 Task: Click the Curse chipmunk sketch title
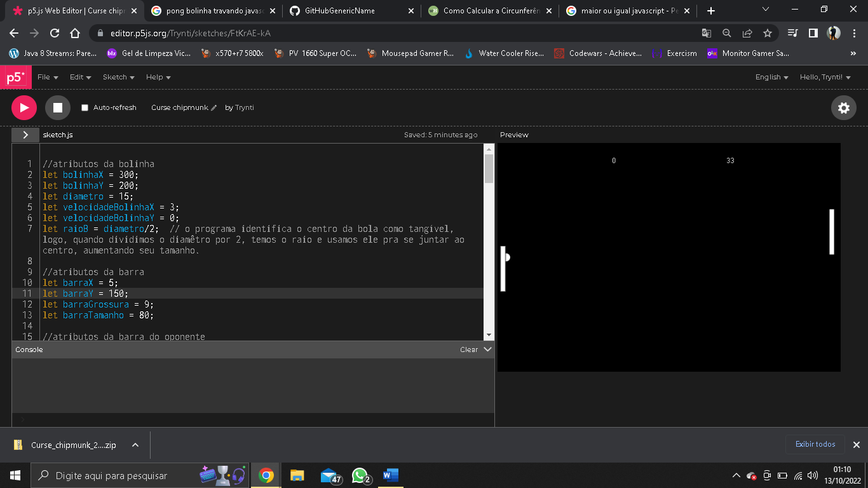pos(180,108)
